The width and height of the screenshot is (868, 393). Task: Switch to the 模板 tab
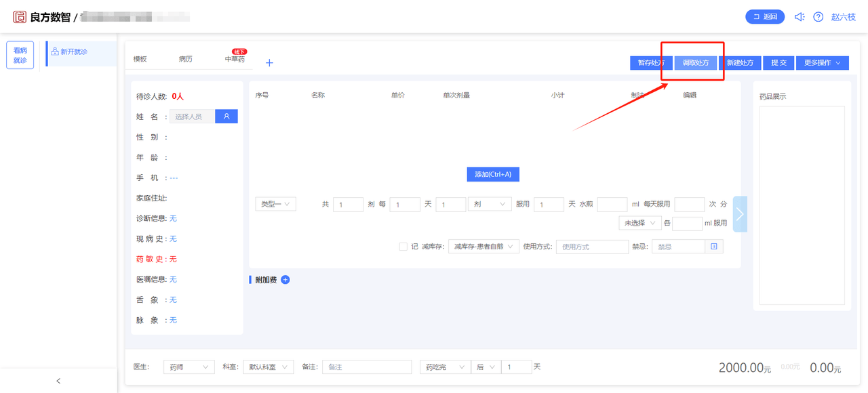[x=140, y=60]
